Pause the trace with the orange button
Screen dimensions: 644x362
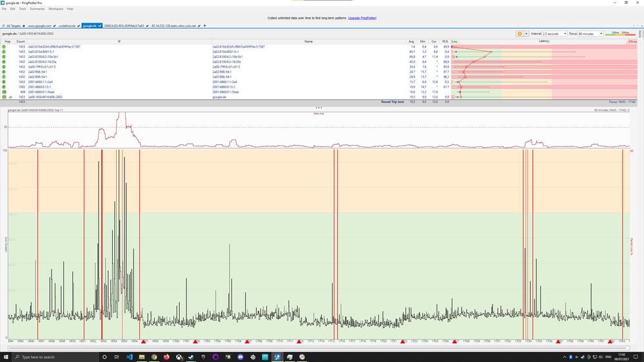tap(518, 33)
